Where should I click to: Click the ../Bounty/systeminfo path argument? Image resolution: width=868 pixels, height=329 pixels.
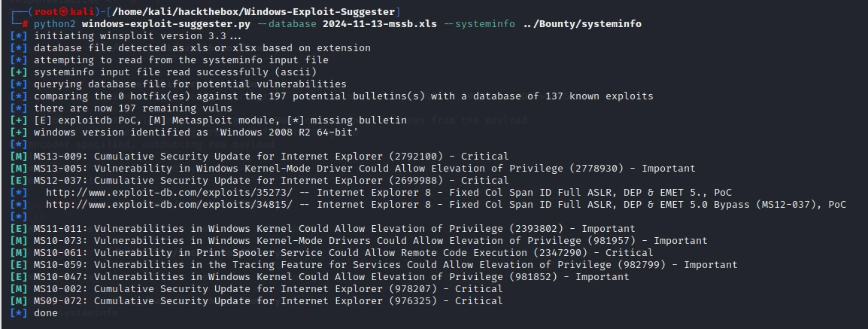click(582, 24)
